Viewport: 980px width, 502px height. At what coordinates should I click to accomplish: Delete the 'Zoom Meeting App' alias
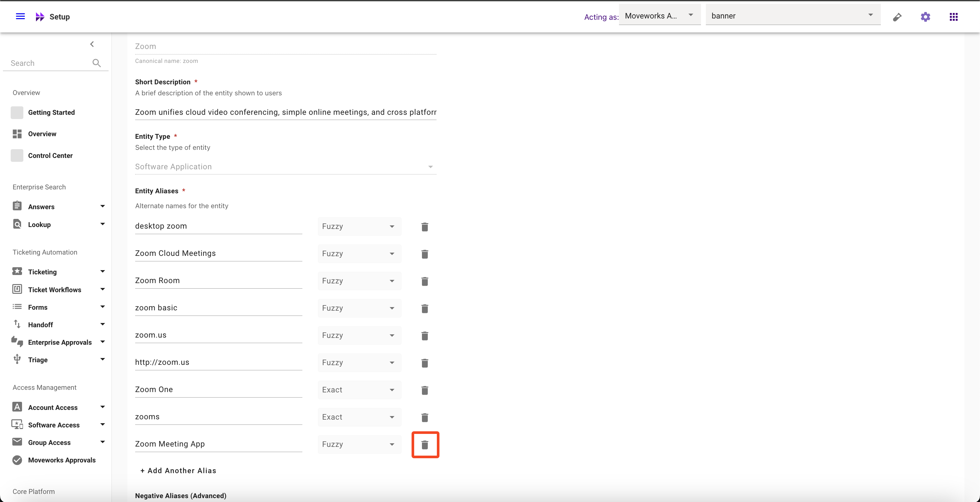pyautogui.click(x=425, y=445)
